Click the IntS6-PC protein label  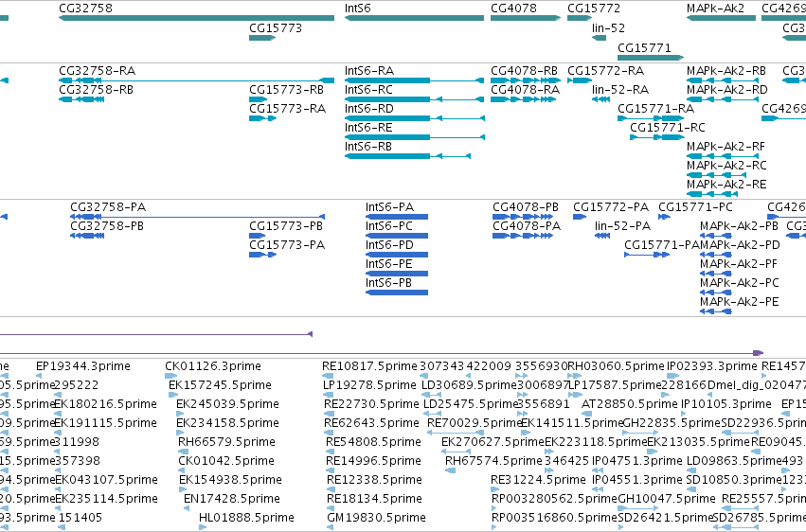(389, 226)
